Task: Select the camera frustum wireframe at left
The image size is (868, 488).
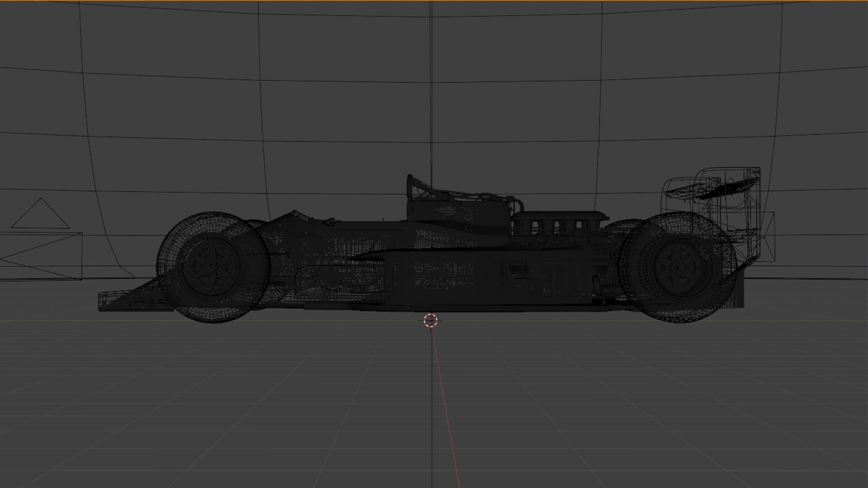Action: [45, 257]
